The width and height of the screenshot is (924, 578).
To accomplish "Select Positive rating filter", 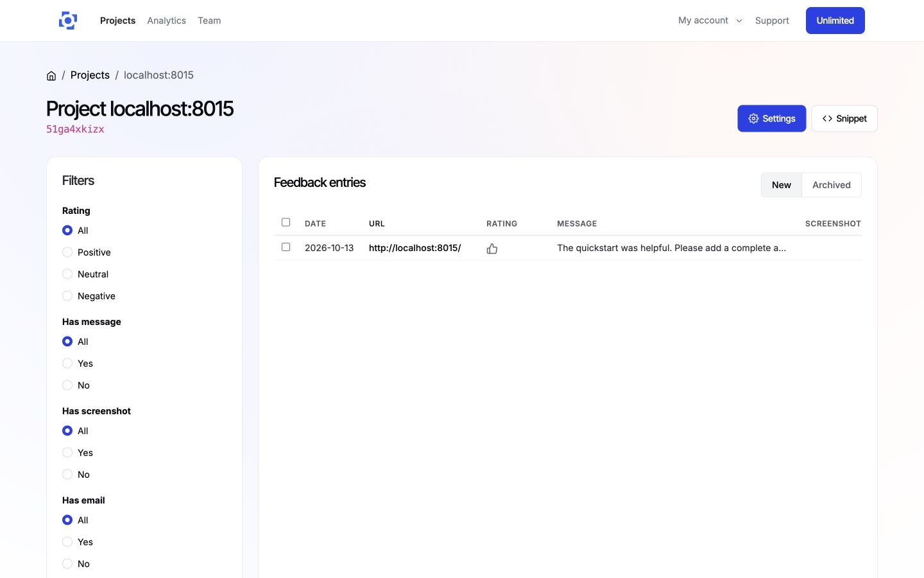I will click(x=67, y=252).
